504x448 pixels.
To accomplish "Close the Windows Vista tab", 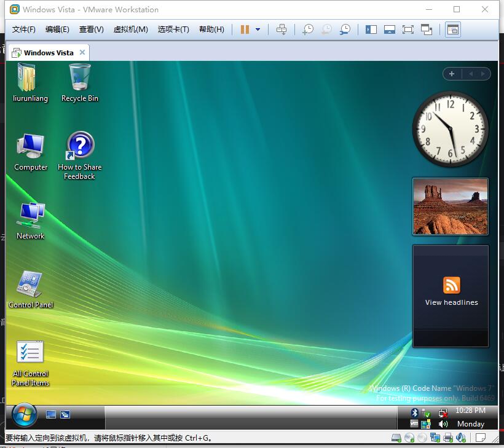I will point(82,52).
